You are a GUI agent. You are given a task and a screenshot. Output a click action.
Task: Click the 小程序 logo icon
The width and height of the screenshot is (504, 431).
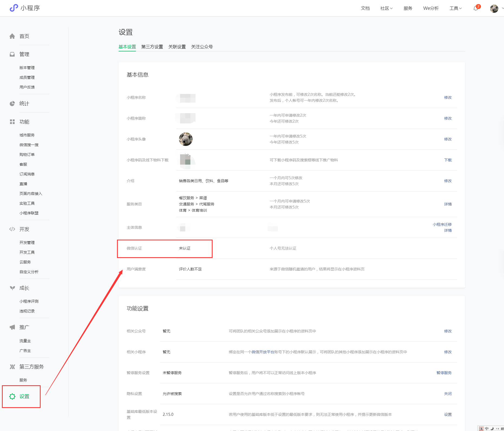(x=14, y=8)
